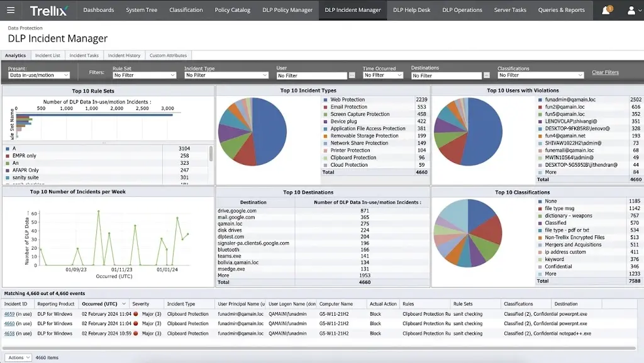Open the hamburger main menu
Screen dimensions: 644x363
click(11, 10)
